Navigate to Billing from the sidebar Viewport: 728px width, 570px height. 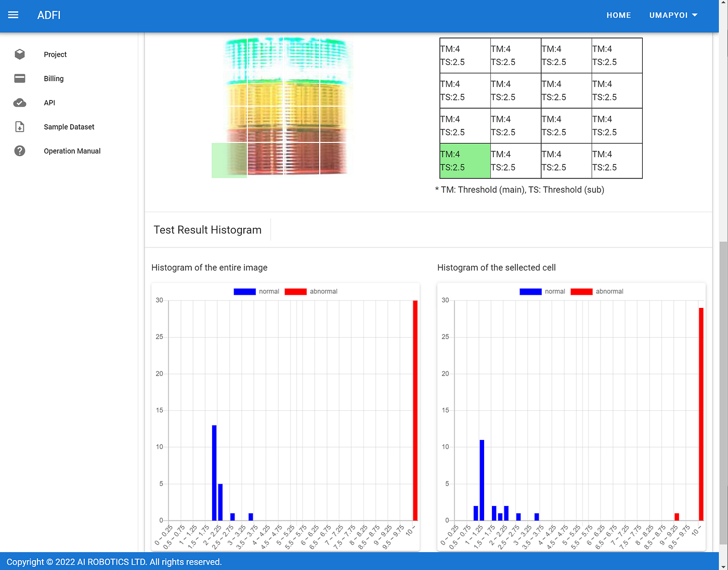click(x=54, y=79)
